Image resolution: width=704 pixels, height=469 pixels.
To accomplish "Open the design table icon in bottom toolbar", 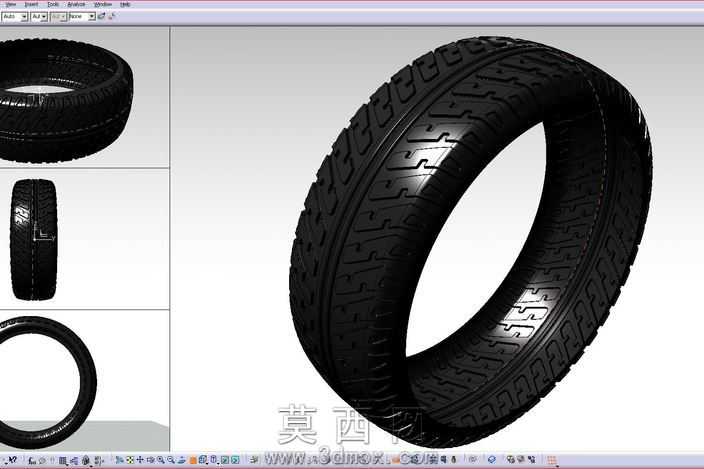I will (63, 460).
